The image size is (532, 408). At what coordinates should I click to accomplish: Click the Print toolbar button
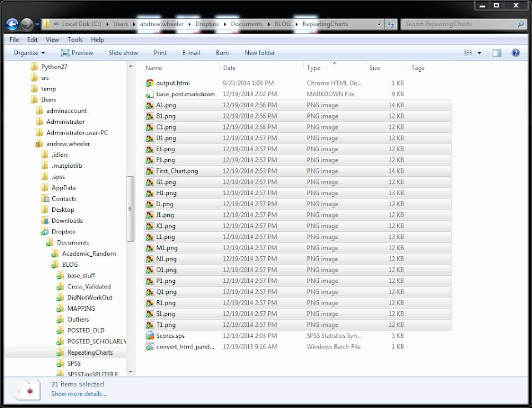pos(160,53)
